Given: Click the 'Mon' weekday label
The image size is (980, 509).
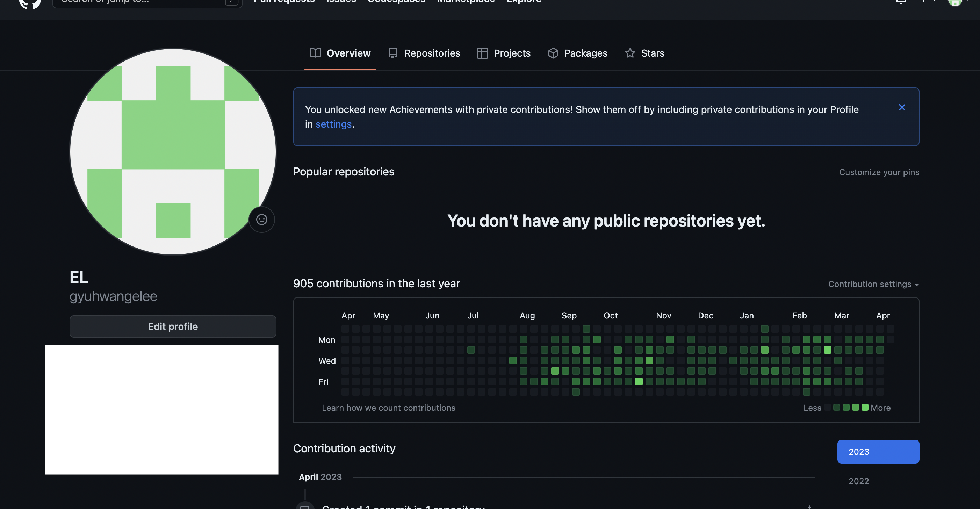Looking at the screenshot, I should 327,340.
